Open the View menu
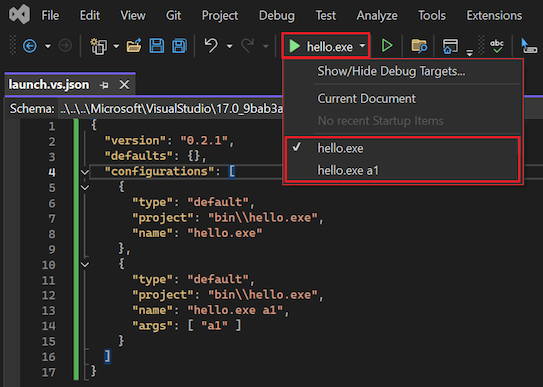Viewport: 543px width, 387px height. 133,15
